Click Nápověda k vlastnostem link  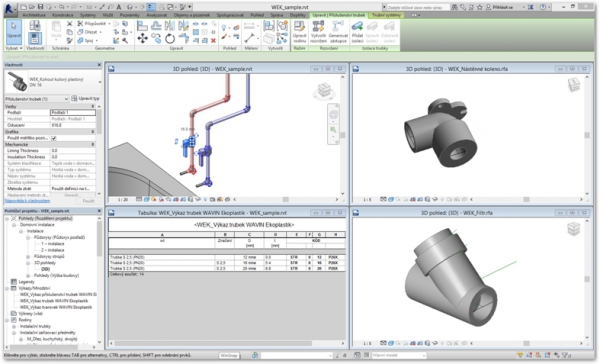(x=27, y=201)
